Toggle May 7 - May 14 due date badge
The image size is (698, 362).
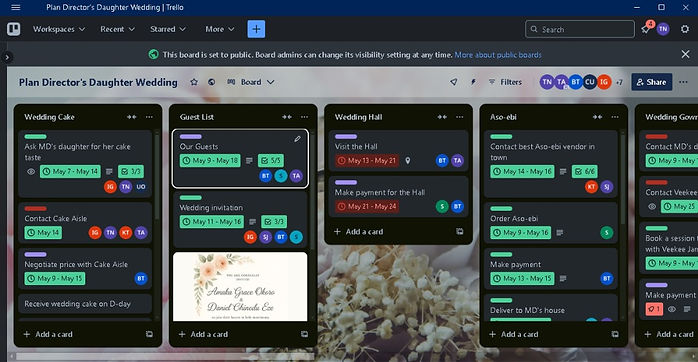pyautogui.click(x=70, y=171)
